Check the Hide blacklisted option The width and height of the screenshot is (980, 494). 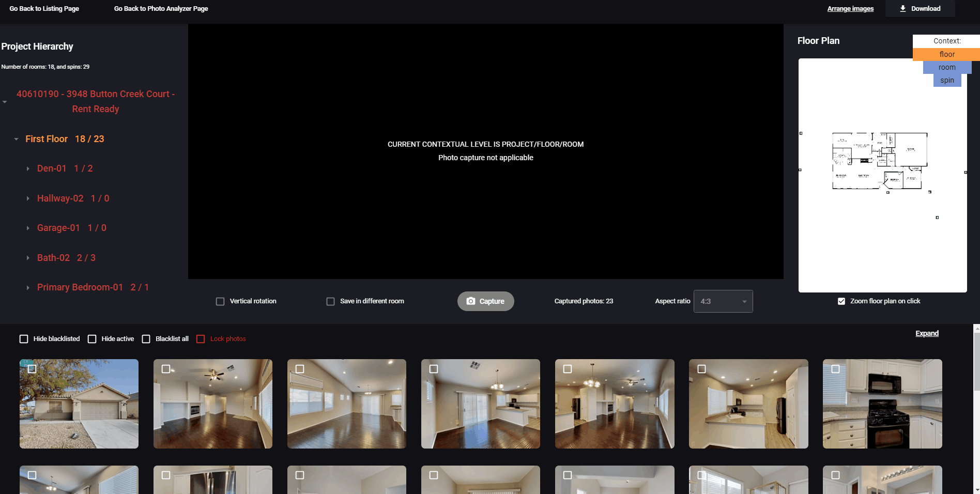[x=24, y=339]
